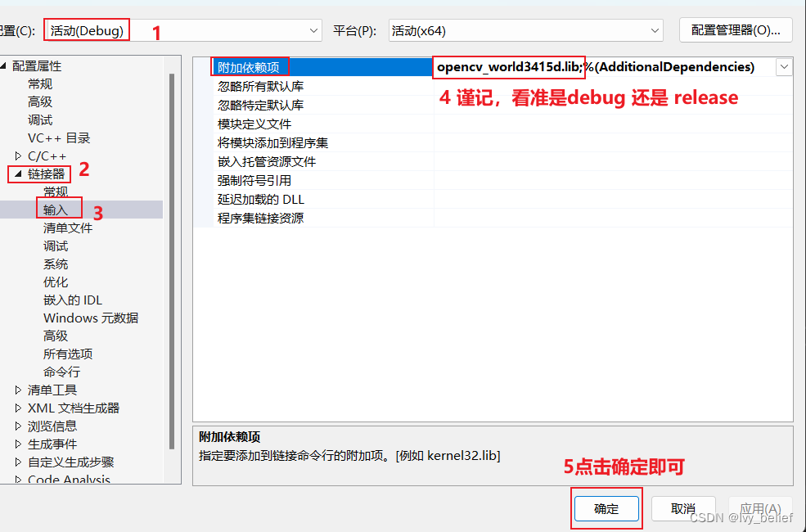Select the 嵌入的 IDL item
Viewport: 806px width, 532px height.
tap(73, 300)
